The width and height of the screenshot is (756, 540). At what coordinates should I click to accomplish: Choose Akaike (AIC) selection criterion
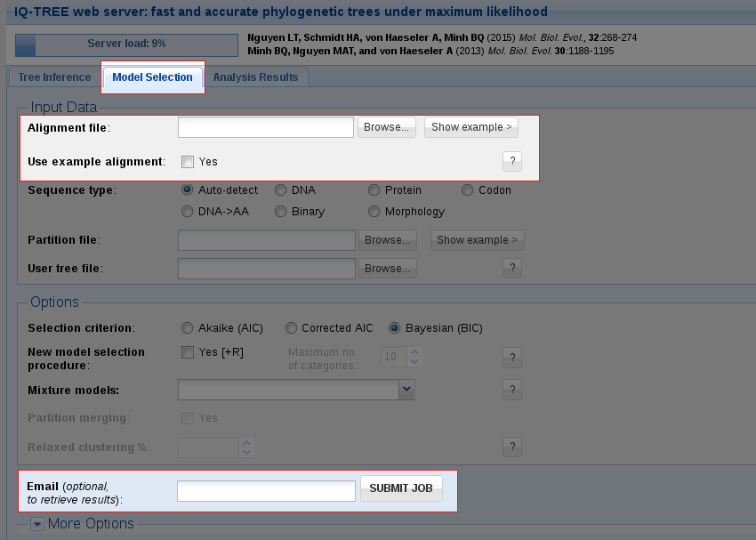point(187,328)
